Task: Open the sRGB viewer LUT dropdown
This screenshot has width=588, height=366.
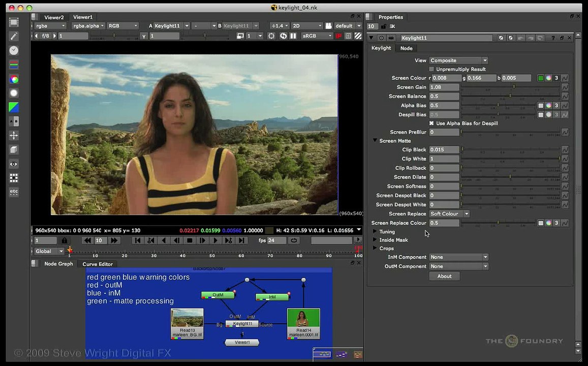Action: [x=317, y=36]
